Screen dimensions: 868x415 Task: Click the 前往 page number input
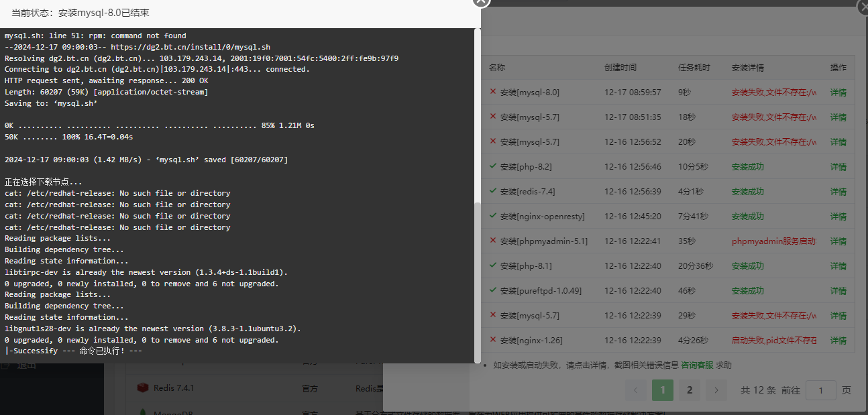[821, 390]
